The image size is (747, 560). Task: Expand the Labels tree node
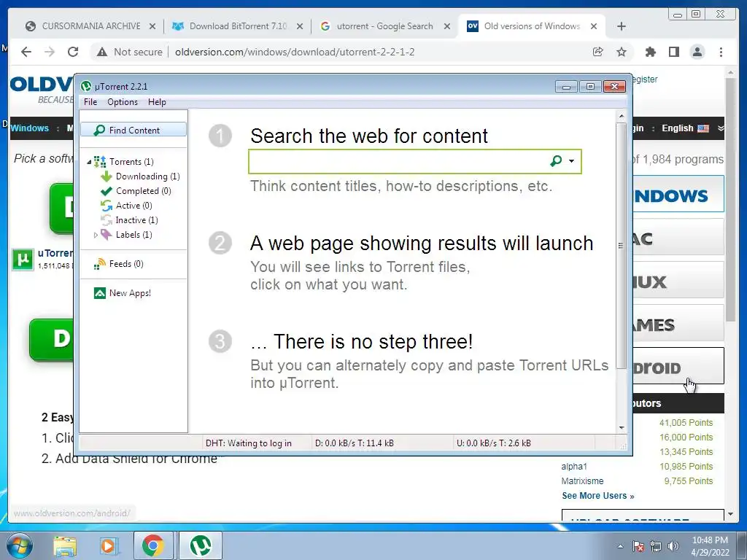point(96,235)
